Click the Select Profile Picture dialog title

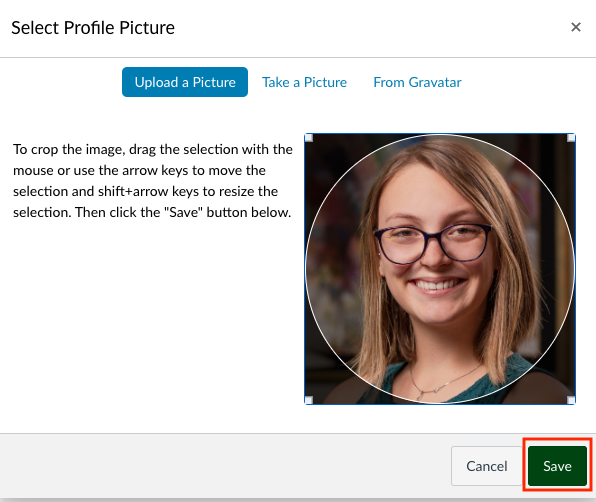tap(93, 28)
